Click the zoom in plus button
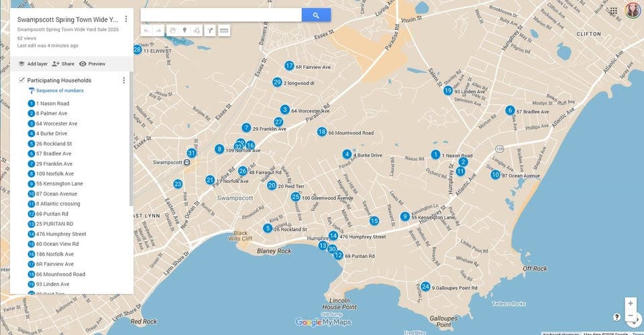 [631, 304]
